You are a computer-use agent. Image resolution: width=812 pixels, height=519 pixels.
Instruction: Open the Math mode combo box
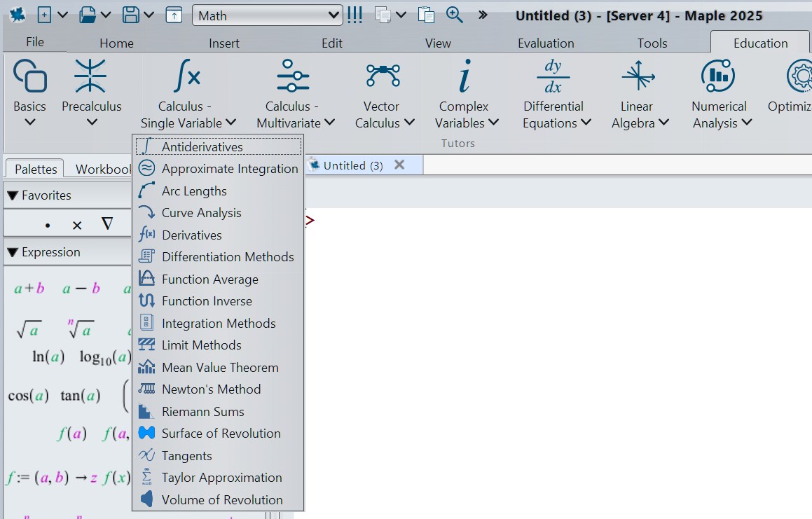pyautogui.click(x=267, y=15)
